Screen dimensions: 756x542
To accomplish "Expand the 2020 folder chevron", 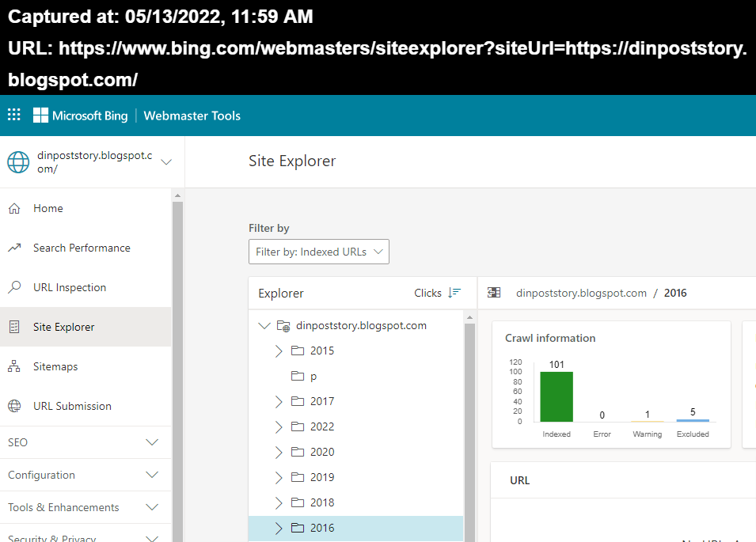I will [279, 452].
